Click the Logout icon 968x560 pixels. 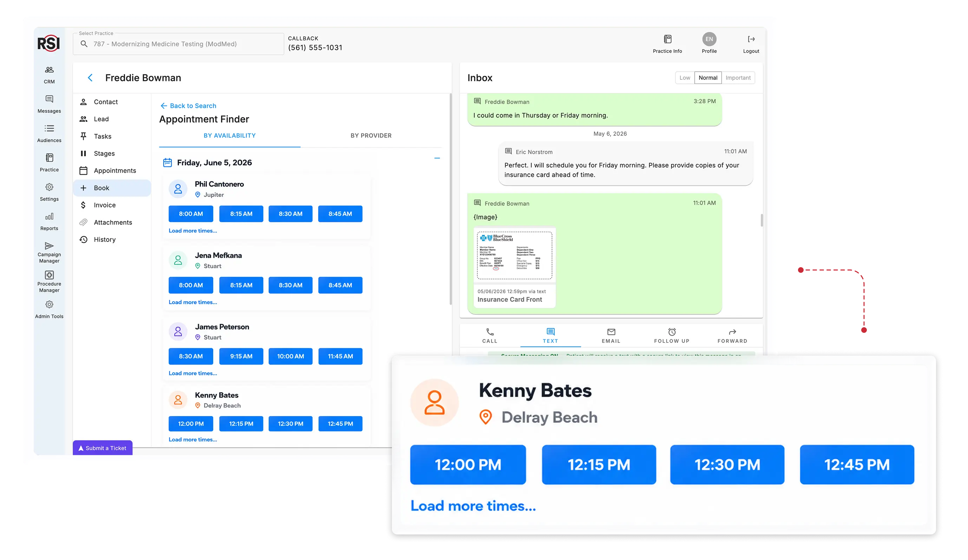751,39
